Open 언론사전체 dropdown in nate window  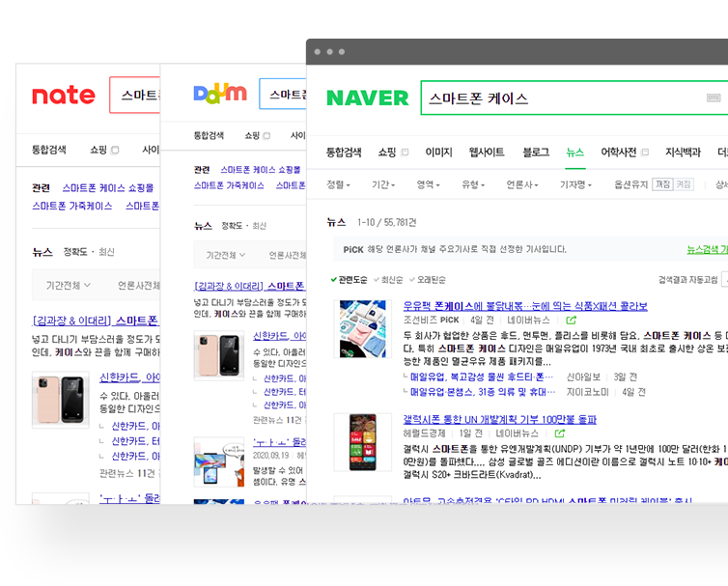(138, 285)
